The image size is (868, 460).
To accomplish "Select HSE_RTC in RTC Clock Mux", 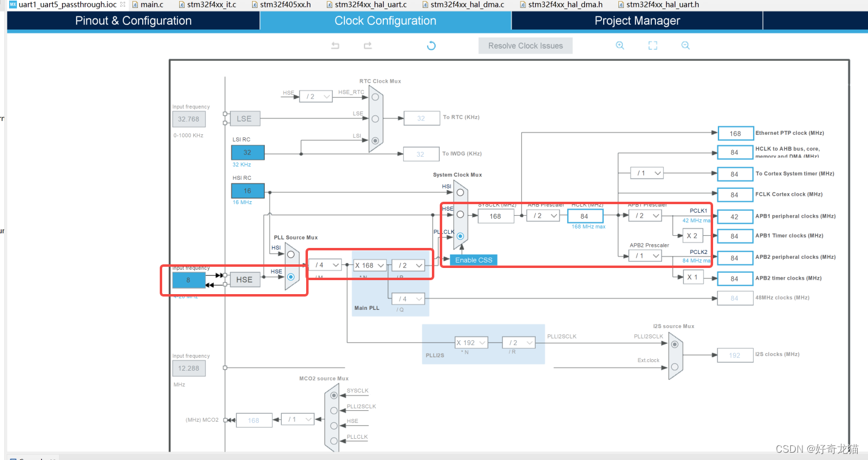I will pos(375,97).
